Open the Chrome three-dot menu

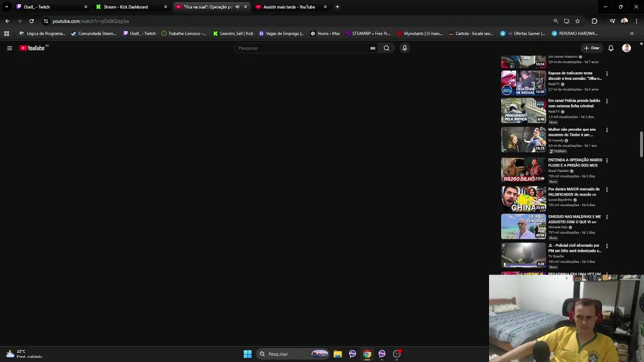pos(636,21)
